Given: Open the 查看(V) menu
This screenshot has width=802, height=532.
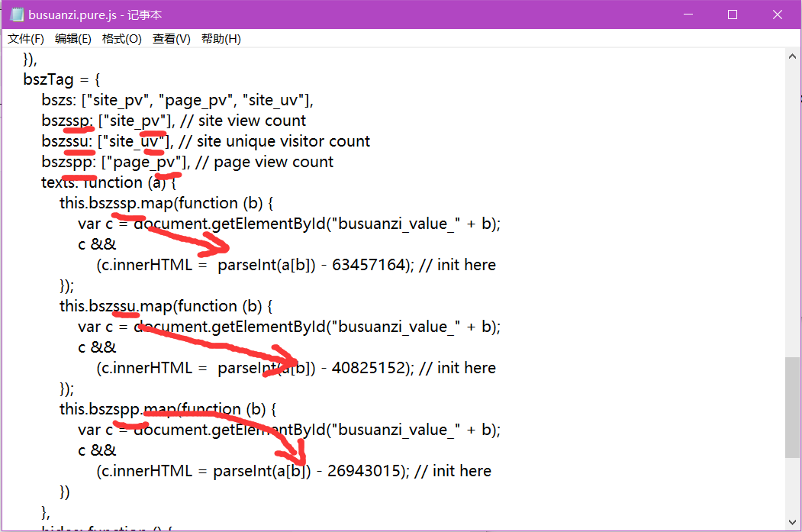Looking at the screenshot, I should coord(172,38).
